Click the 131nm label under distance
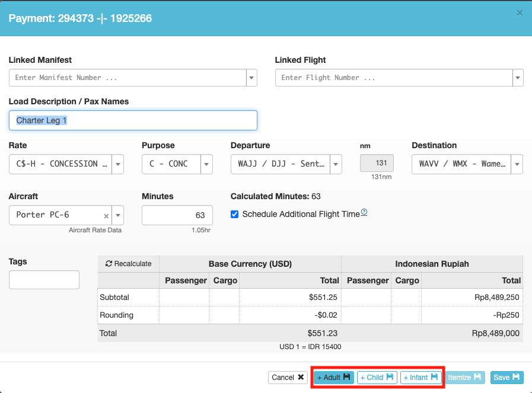The width and height of the screenshot is (532, 393). pyautogui.click(x=381, y=177)
